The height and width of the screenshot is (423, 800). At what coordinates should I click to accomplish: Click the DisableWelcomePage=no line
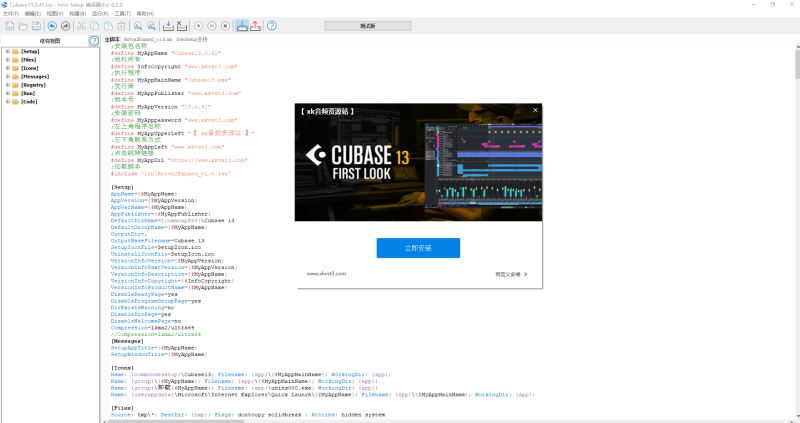pyautogui.click(x=146, y=321)
